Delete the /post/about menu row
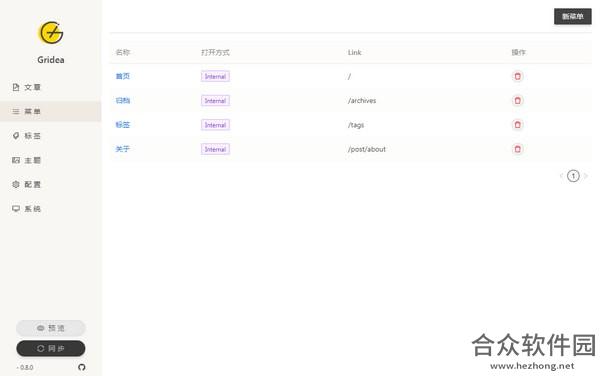The height and width of the screenshot is (376, 600). click(517, 149)
